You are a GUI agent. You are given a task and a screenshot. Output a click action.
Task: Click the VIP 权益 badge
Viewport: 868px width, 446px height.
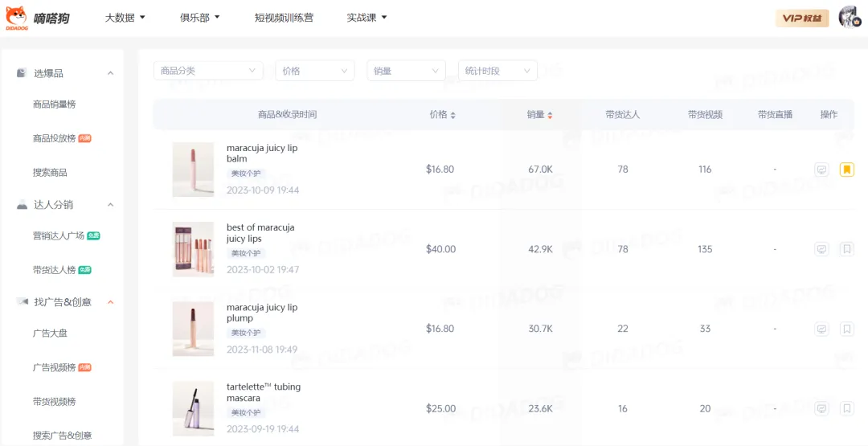[x=802, y=18]
